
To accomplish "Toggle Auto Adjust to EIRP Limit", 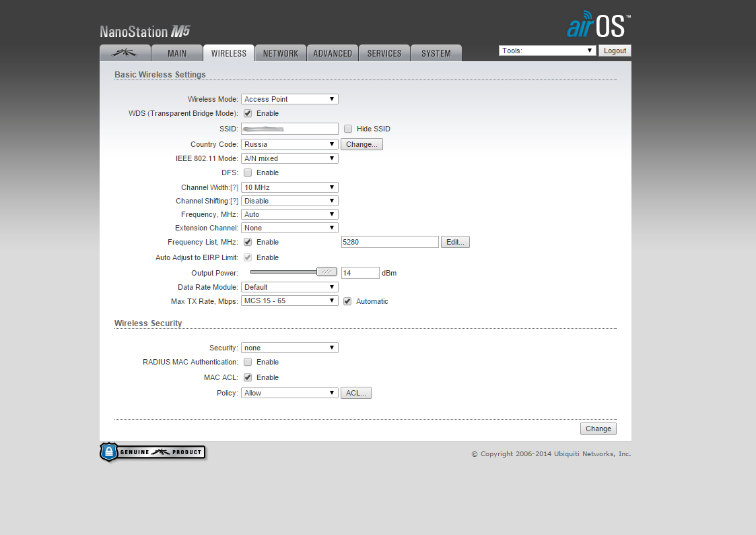I will (x=248, y=257).
